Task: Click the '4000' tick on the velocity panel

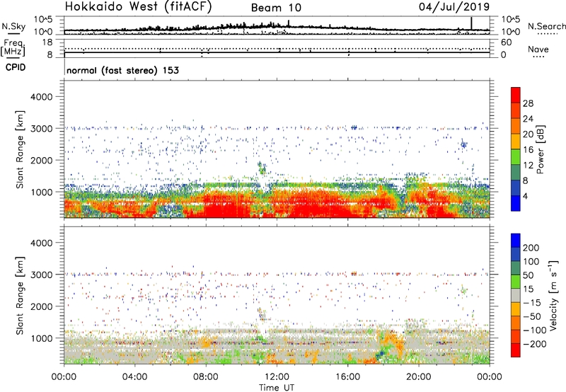Action: (x=41, y=243)
